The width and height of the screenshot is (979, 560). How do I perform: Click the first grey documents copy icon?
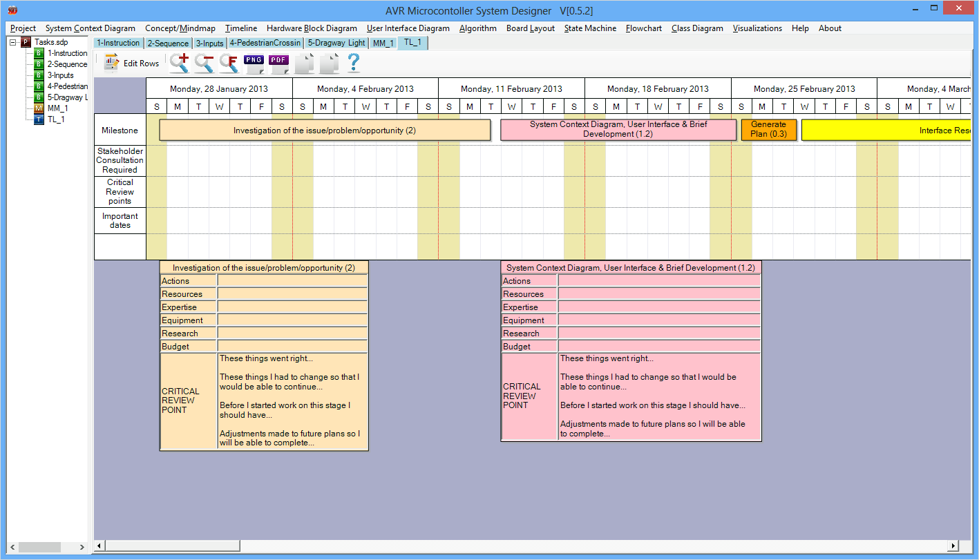[x=304, y=63]
